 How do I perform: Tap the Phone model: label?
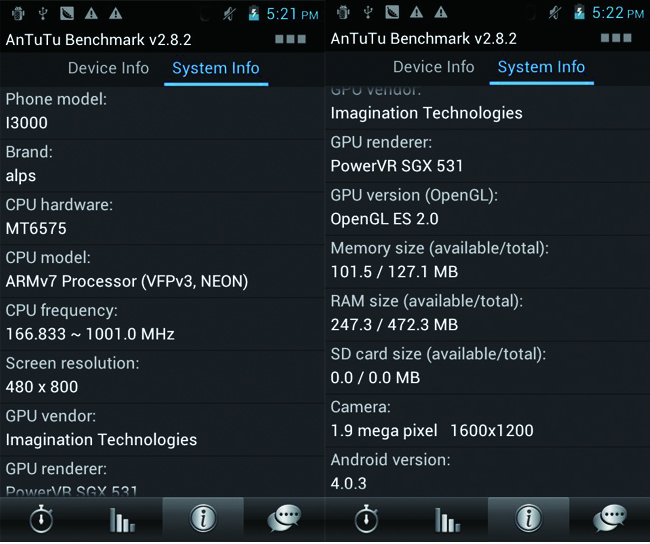click(x=56, y=100)
